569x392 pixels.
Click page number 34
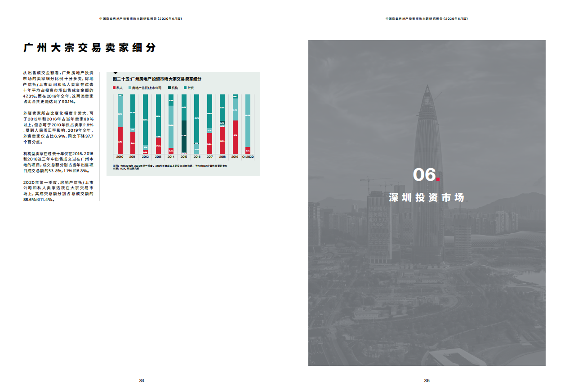coord(142,381)
